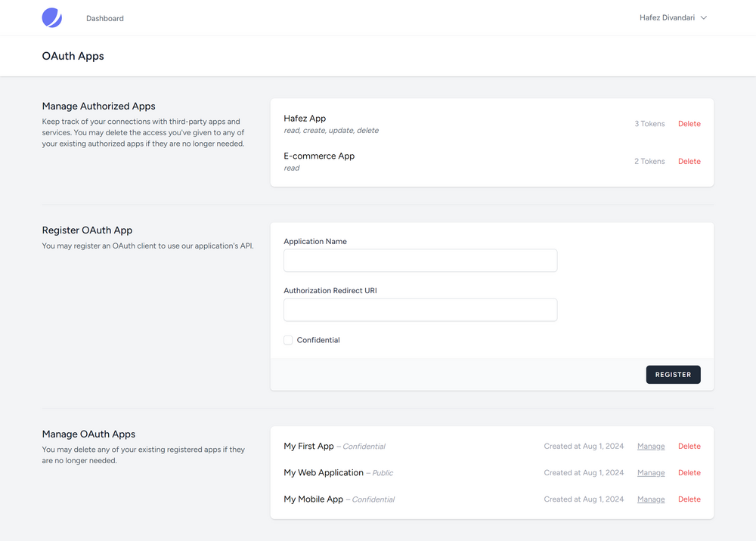Expand the Hafez Divandari user dropdown
This screenshot has width=756, height=541.
point(673,18)
